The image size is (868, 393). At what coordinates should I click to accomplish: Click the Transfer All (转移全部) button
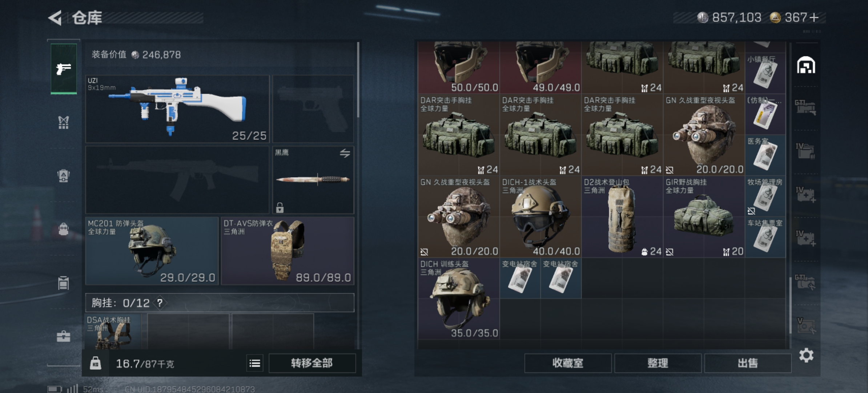click(312, 363)
